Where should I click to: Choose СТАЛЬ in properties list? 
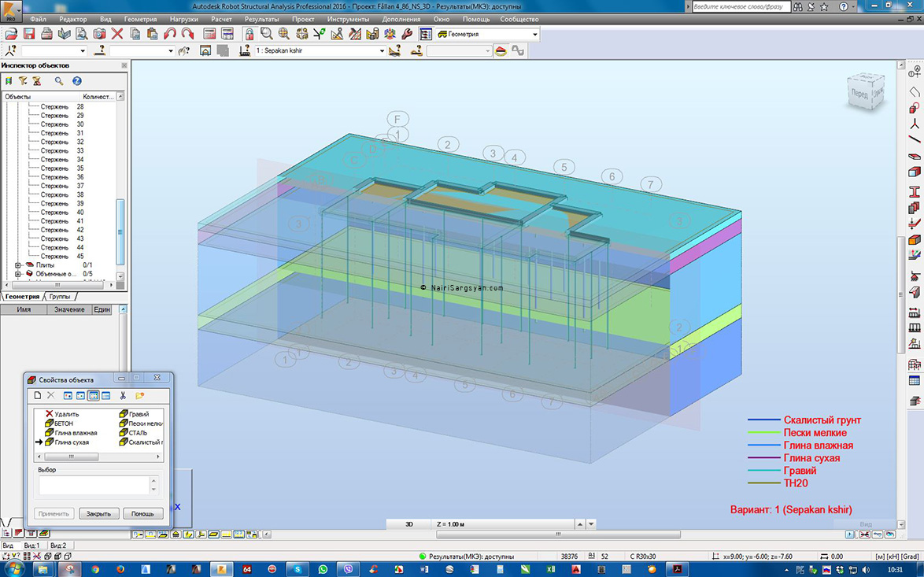134,433
